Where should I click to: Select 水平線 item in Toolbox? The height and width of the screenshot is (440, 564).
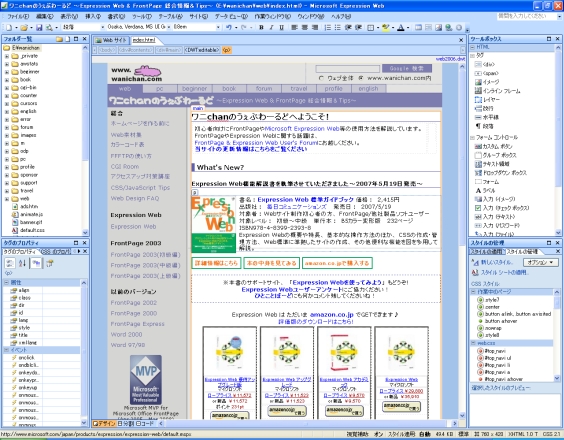coord(487,117)
